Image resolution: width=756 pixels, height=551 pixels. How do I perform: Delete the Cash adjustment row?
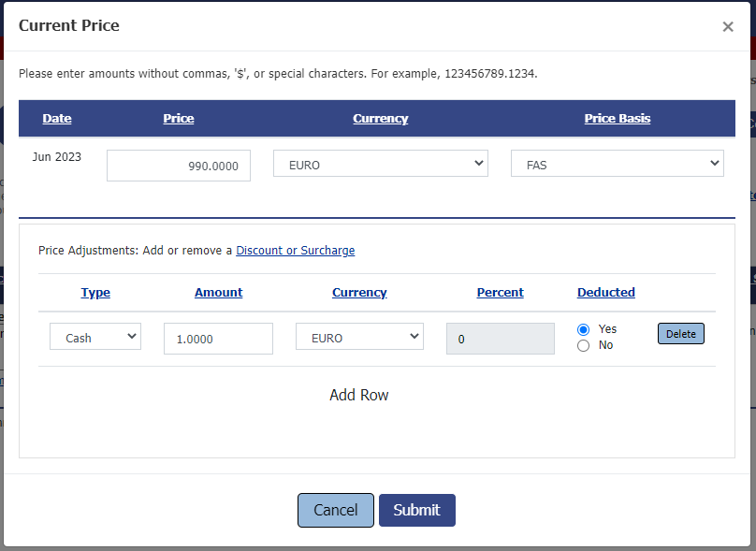click(x=681, y=334)
